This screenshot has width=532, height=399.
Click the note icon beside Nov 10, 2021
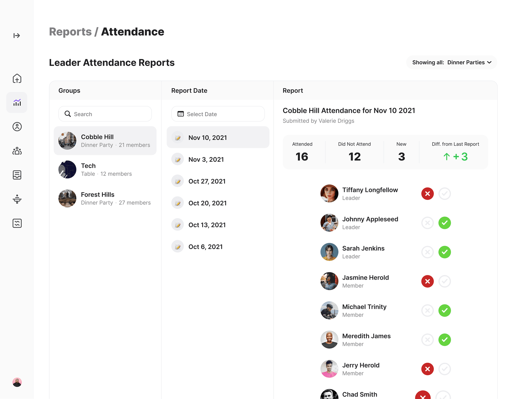178,138
